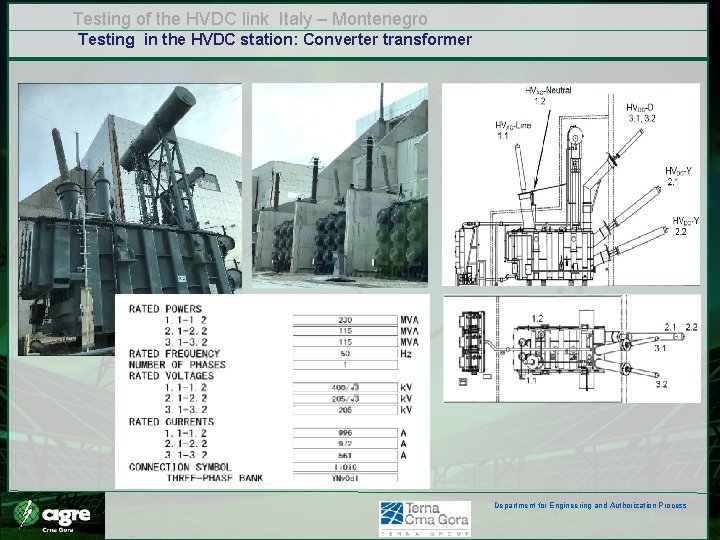The width and height of the screenshot is (720, 540).
Task: Click the '1.1' label on the top-view drawing
Action: point(531,380)
